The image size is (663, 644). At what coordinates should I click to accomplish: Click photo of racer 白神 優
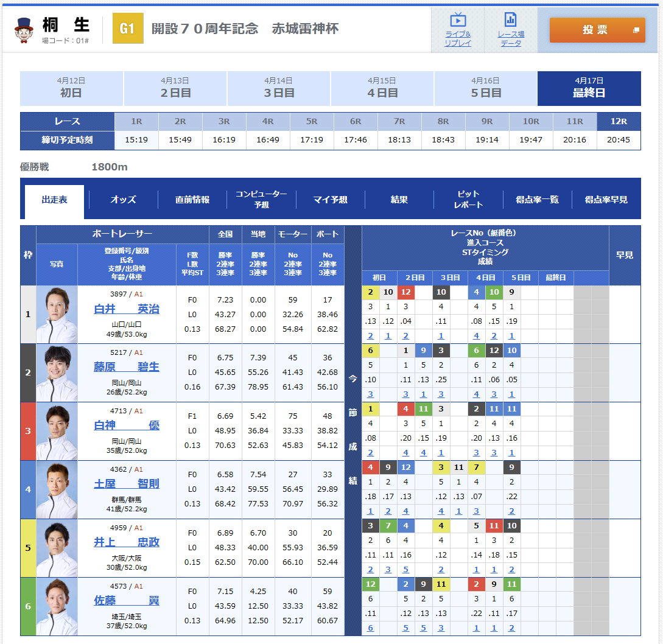pos(57,432)
